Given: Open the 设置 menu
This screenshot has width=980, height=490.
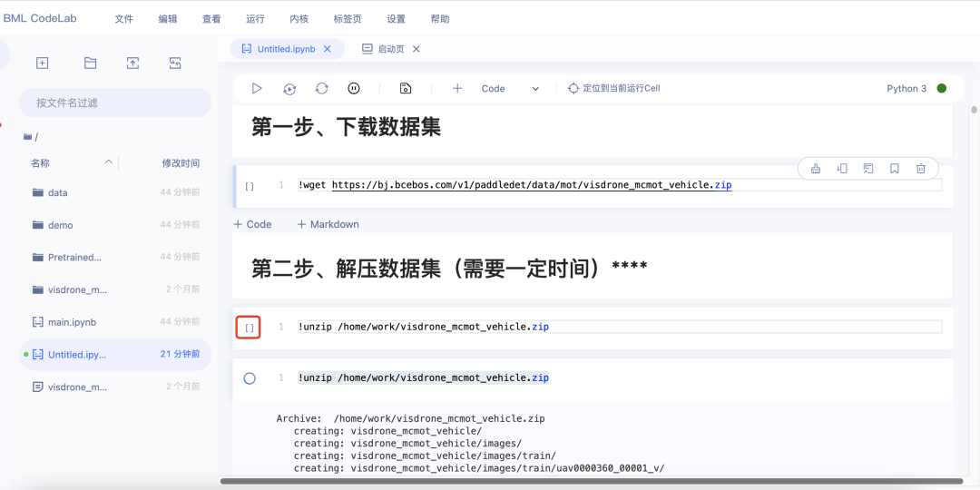Looking at the screenshot, I should point(397,19).
